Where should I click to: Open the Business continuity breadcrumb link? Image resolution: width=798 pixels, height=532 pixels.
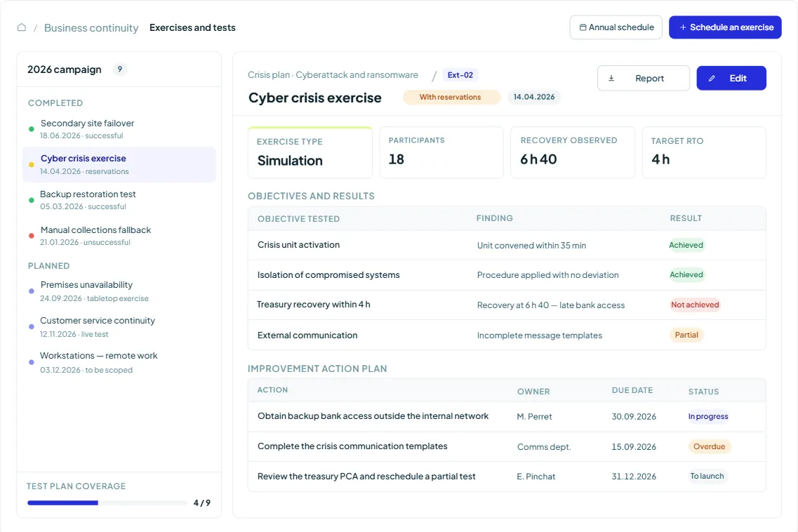point(91,27)
